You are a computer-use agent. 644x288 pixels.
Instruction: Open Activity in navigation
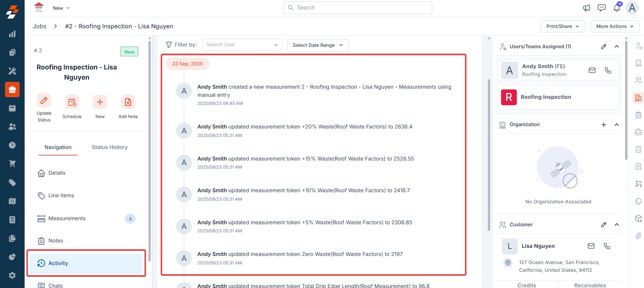click(x=86, y=263)
